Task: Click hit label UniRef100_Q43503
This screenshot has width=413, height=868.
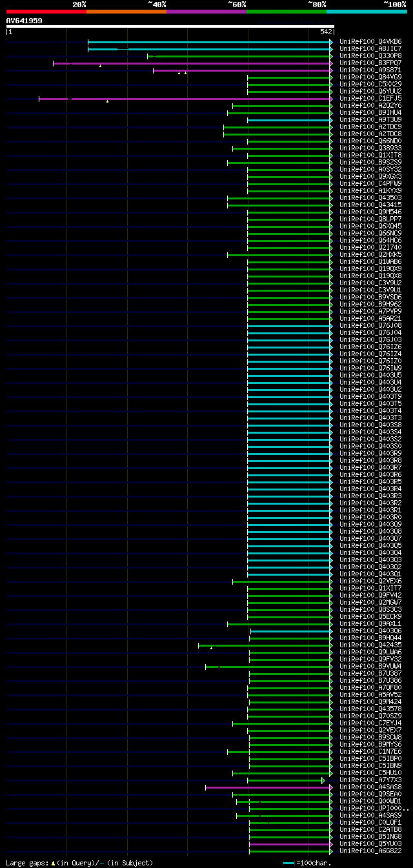Action: coord(370,198)
